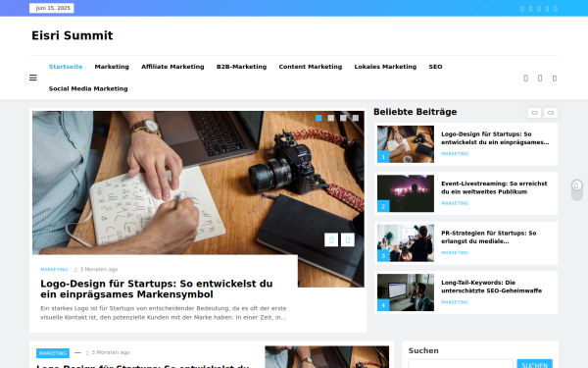Go to next slide in main slider

pyautogui.click(x=348, y=239)
